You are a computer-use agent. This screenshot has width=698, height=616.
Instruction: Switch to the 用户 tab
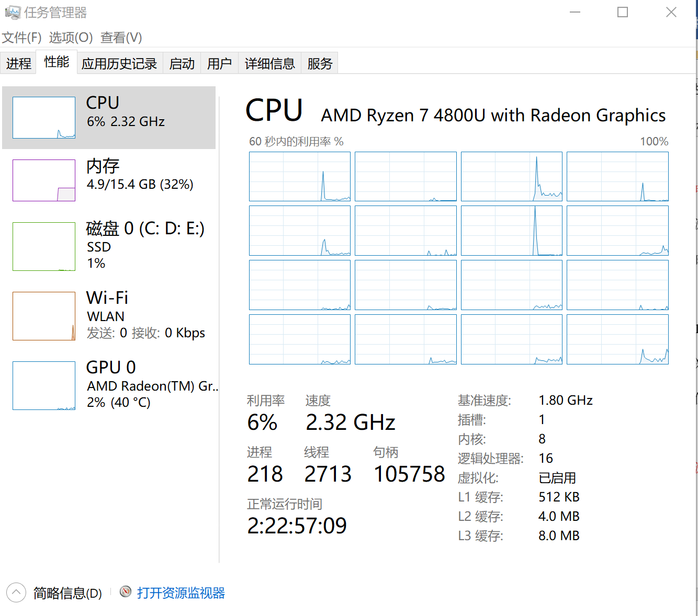point(219,63)
